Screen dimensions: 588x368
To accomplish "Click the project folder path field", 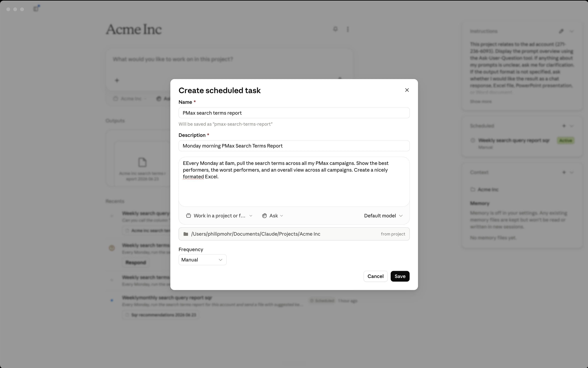I will coord(294,234).
